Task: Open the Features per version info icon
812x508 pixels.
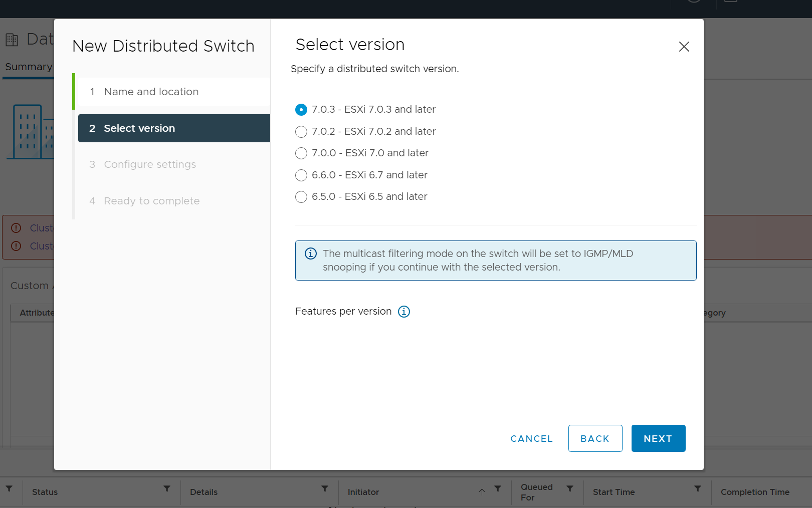Action: pos(404,312)
